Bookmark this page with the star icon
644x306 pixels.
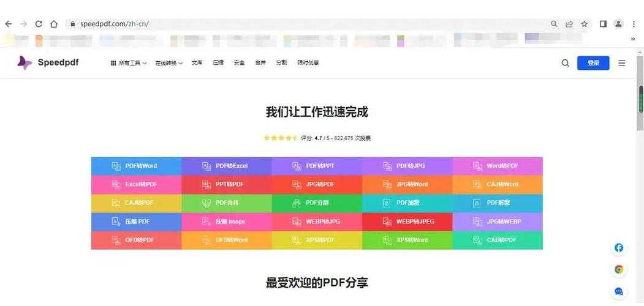[x=585, y=24]
